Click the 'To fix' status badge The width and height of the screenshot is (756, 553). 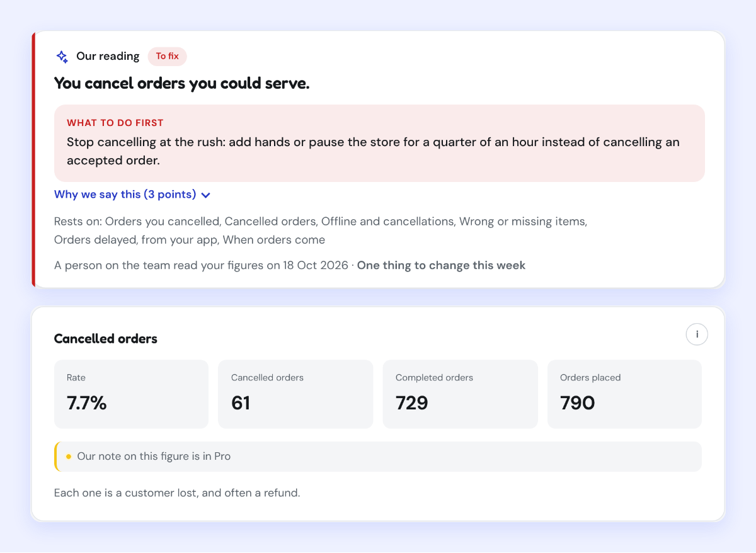tap(167, 56)
